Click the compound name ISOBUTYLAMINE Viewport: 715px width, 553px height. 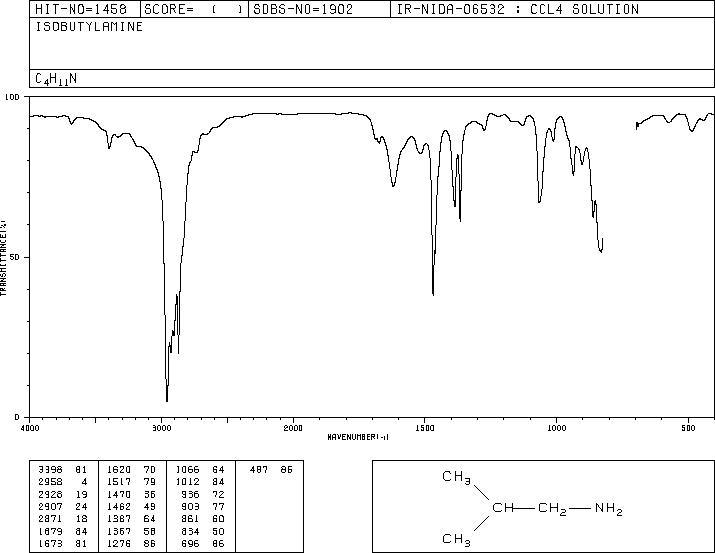point(89,27)
